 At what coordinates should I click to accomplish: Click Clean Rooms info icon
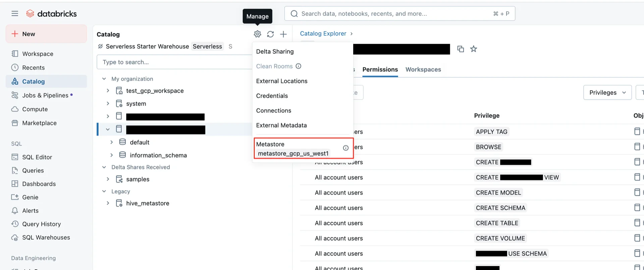coord(299,66)
